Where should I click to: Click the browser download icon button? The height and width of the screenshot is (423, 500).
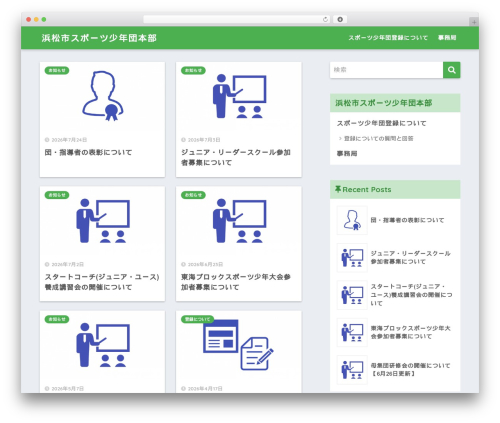(x=340, y=20)
